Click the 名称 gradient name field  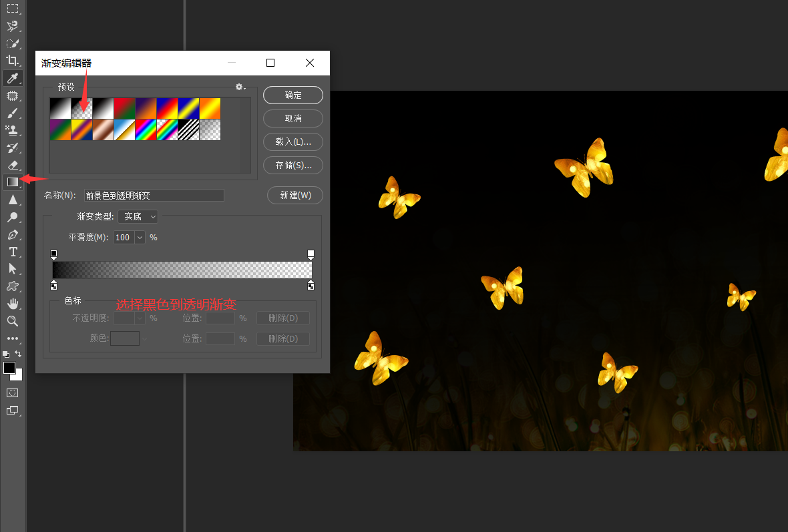pos(154,195)
